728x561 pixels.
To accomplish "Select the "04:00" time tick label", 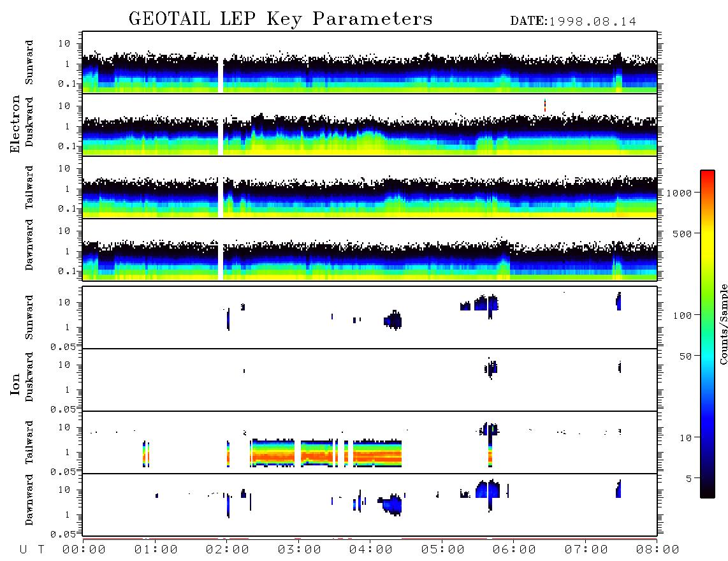I will (371, 550).
